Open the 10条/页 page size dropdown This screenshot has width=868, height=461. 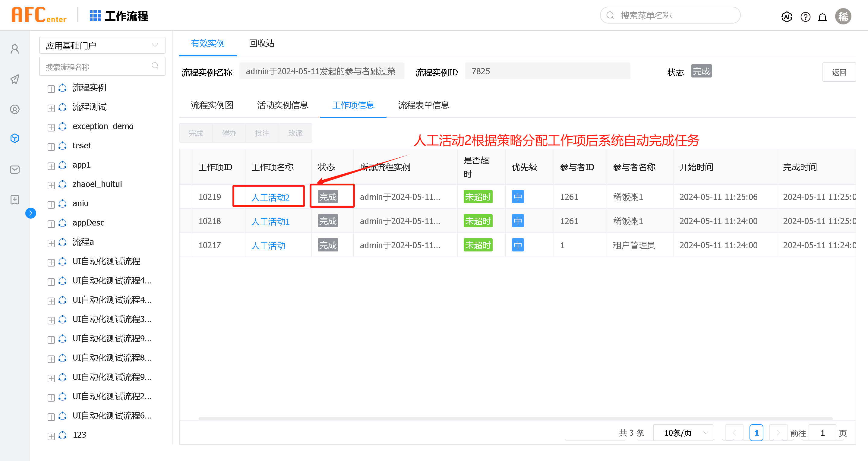point(683,432)
